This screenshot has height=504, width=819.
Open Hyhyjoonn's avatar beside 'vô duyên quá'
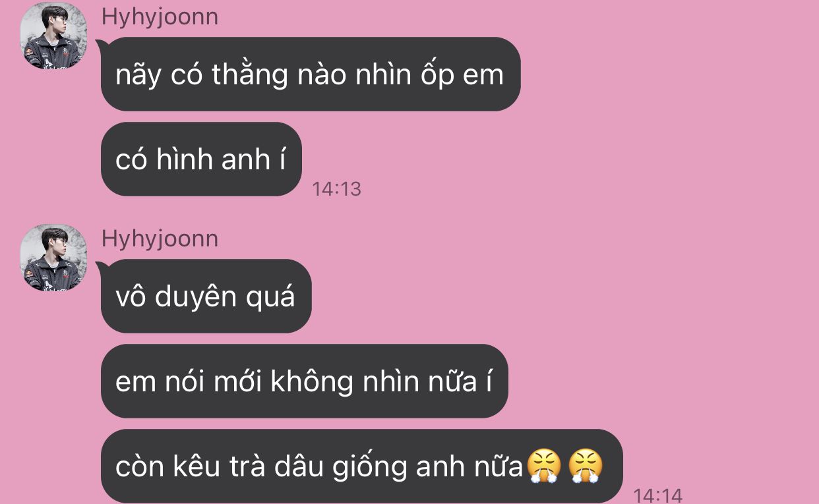click(x=53, y=258)
